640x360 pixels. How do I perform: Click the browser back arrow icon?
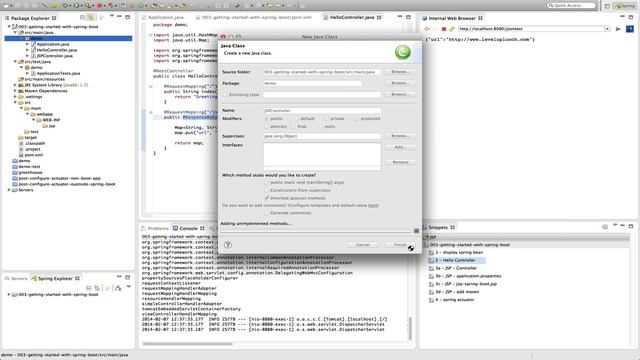(427, 29)
